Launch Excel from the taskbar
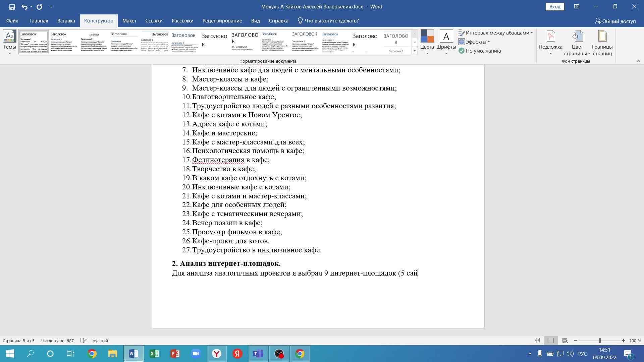 tap(154, 354)
